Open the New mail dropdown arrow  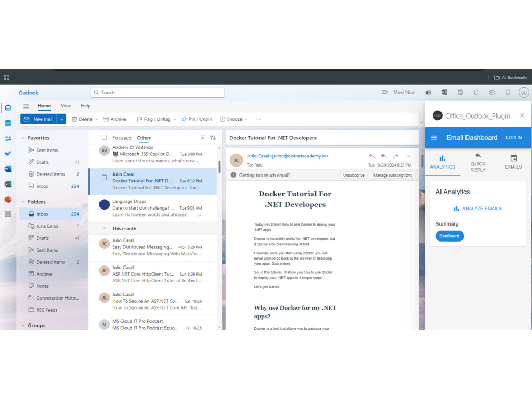pos(62,119)
